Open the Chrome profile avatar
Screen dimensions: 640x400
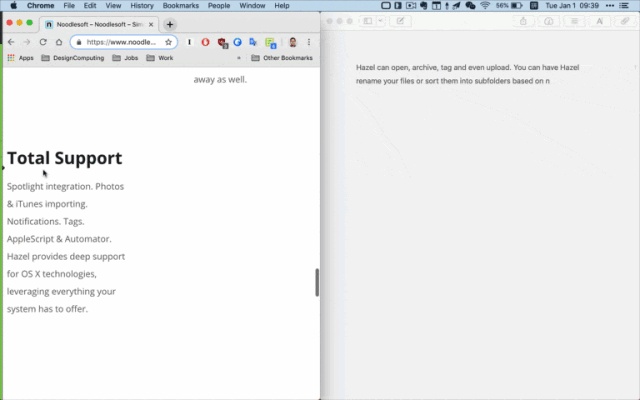293,42
